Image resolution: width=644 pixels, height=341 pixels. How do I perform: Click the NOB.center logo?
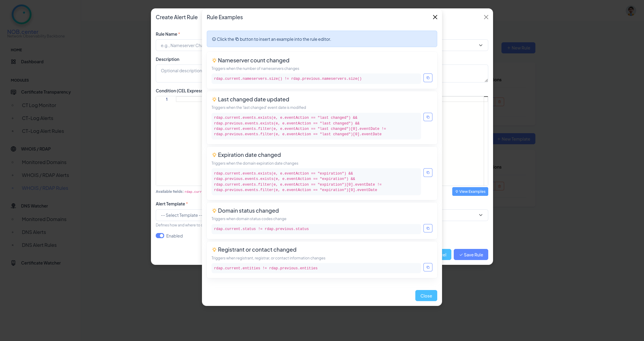coord(22,14)
